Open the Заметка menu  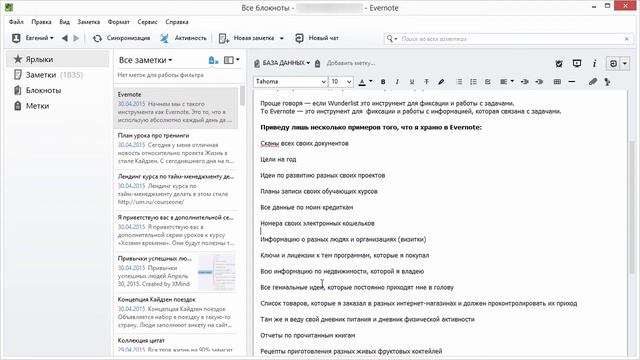coord(89,22)
